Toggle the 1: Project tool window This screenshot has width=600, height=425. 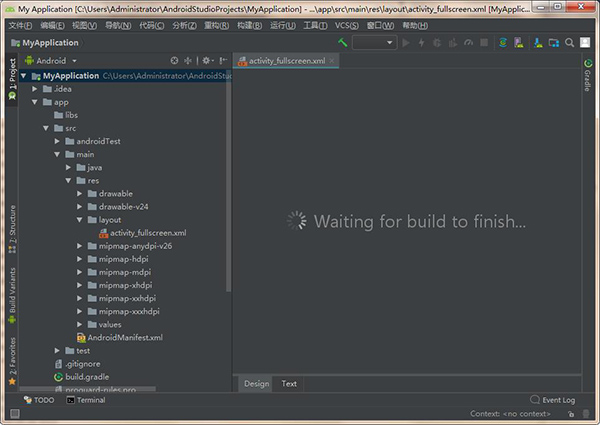coord(12,79)
